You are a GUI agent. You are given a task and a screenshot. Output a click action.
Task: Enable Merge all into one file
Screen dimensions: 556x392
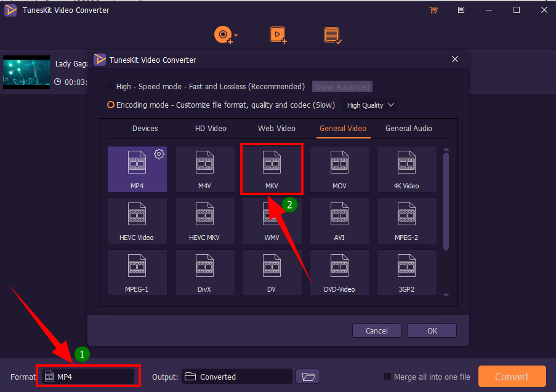click(387, 377)
